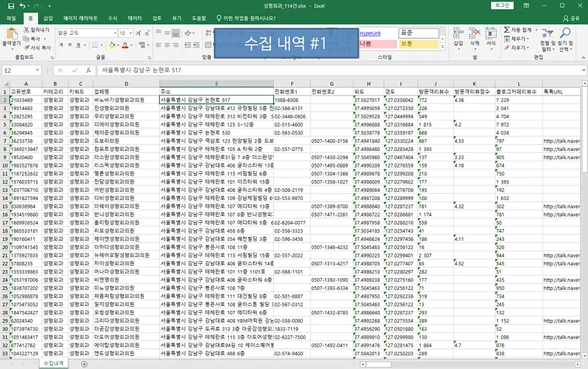Switch to the 삽입 tab
Viewport: 588px width, 369px height.
[x=48, y=18]
